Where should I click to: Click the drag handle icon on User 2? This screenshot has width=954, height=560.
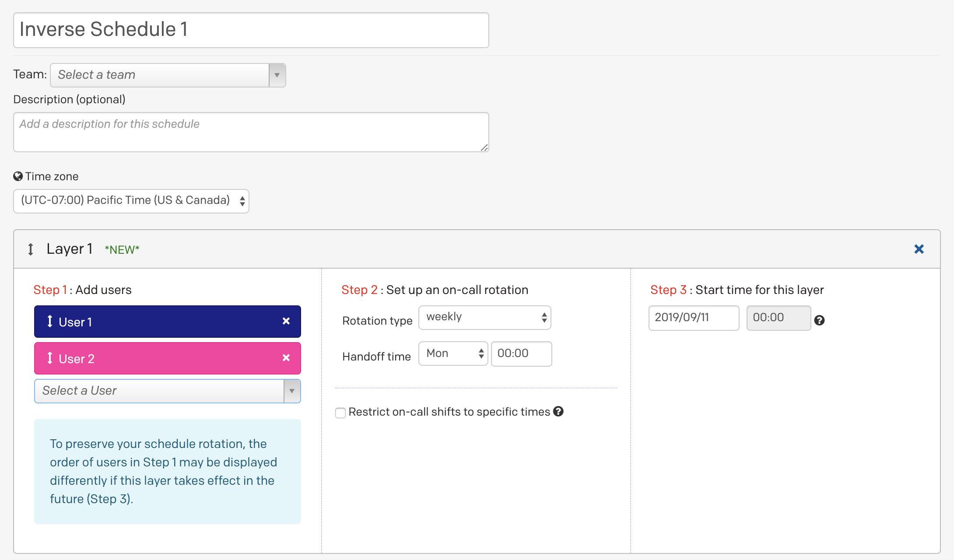pyautogui.click(x=51, y=359)
